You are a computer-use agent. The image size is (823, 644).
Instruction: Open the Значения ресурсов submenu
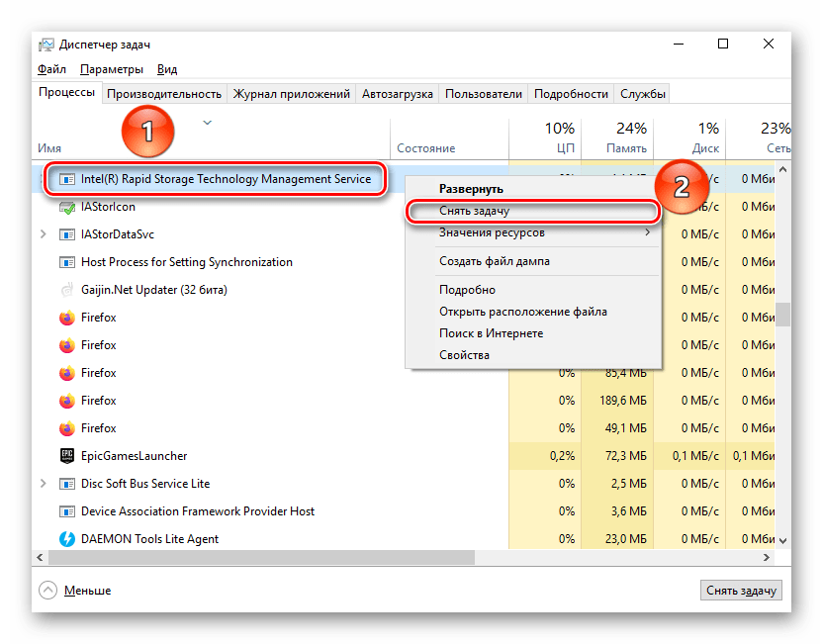(x=492, y=232)
